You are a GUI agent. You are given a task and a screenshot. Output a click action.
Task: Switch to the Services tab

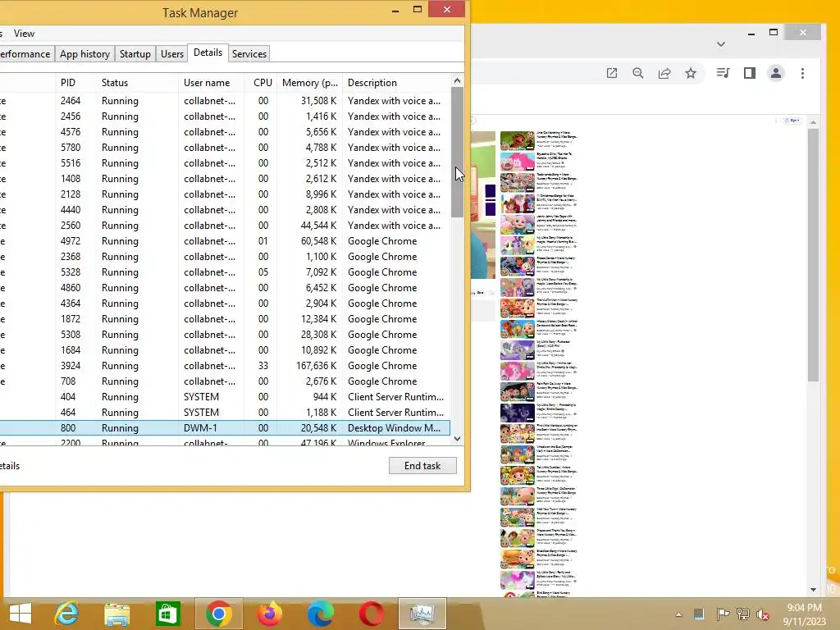click(249, 53)
